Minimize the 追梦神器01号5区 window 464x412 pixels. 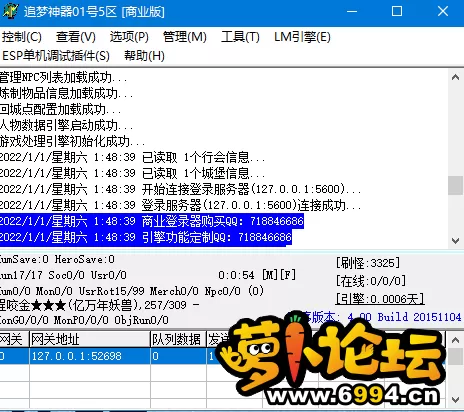coord(352,11)
